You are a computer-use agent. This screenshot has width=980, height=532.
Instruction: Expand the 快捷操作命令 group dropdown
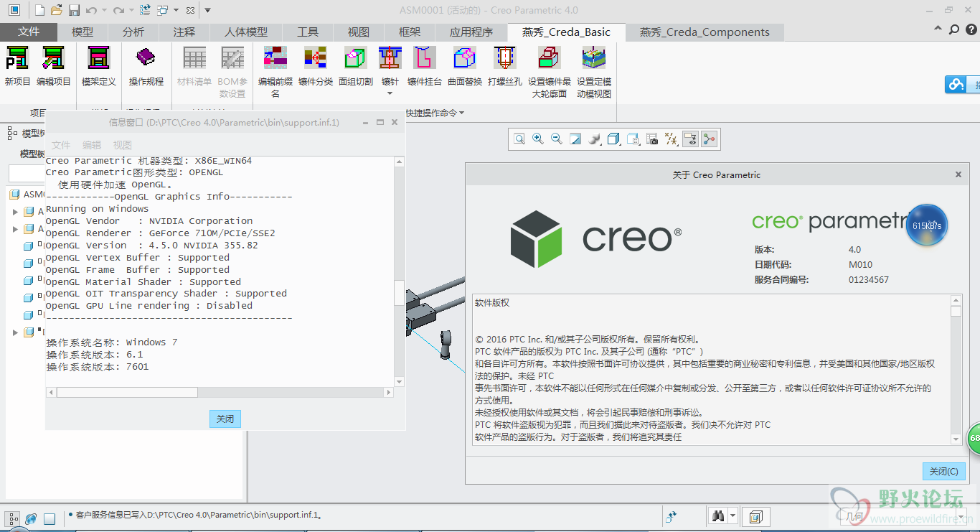click(461, 113)
